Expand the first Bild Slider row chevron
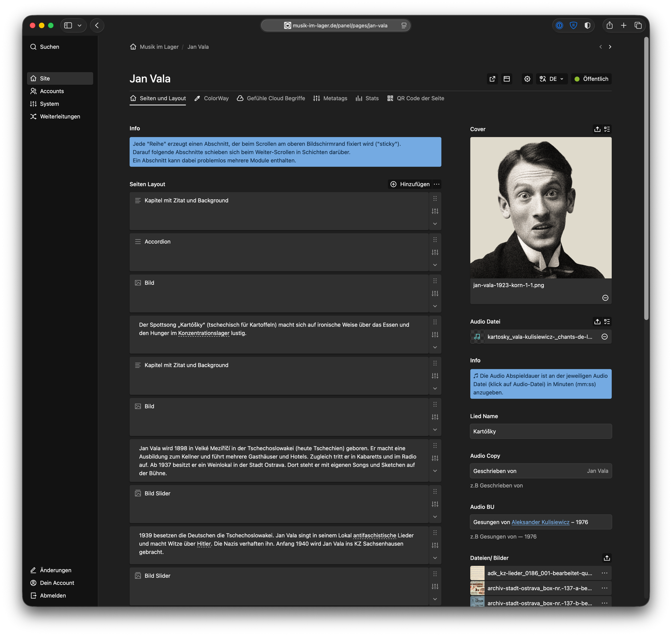The height and width of the screenshot is (636, 672). click(x=435, y=517)
